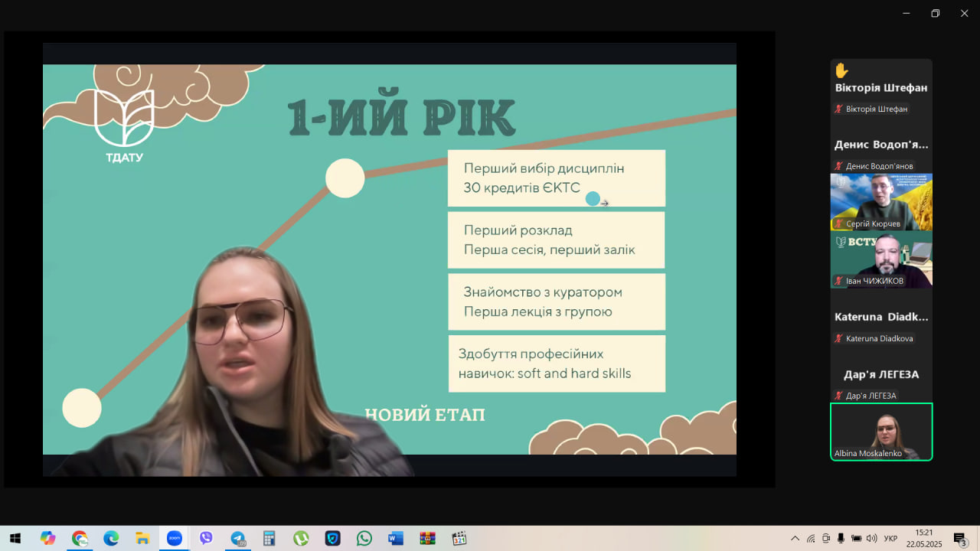
Task: Open the blue shield app on the taskbar
Action: point(332,539)
